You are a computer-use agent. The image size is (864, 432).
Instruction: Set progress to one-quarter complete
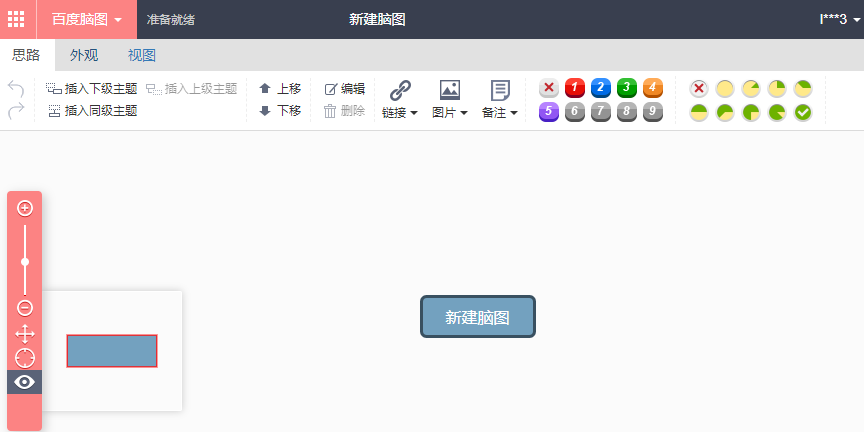pos(777,88)
